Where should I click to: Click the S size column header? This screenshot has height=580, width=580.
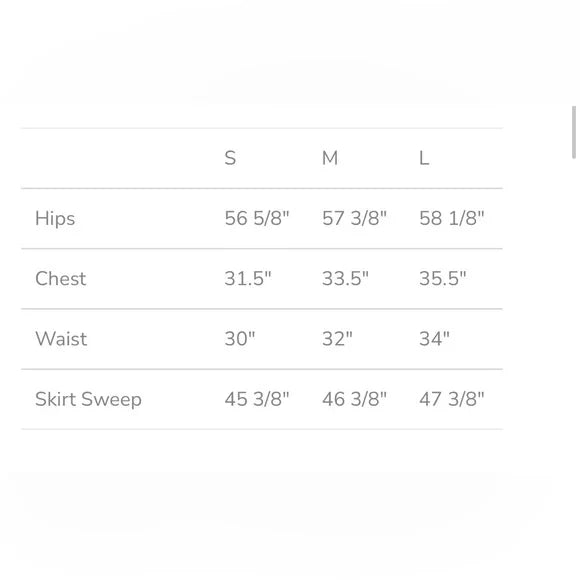click(x=230, y=158)
